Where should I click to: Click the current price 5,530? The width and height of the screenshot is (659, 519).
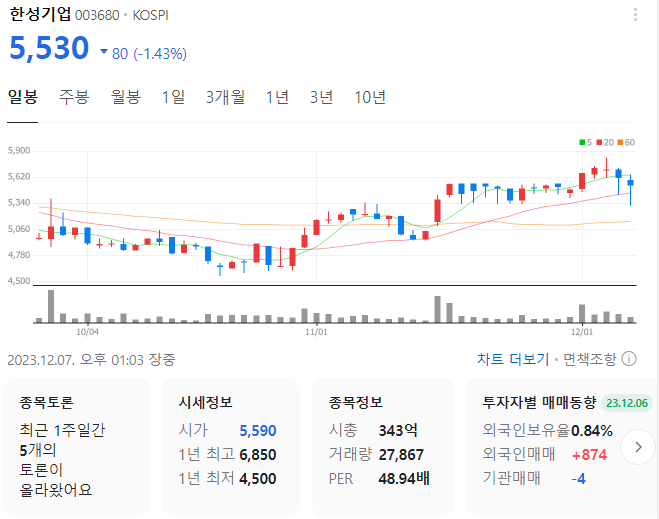coord(49,47)
